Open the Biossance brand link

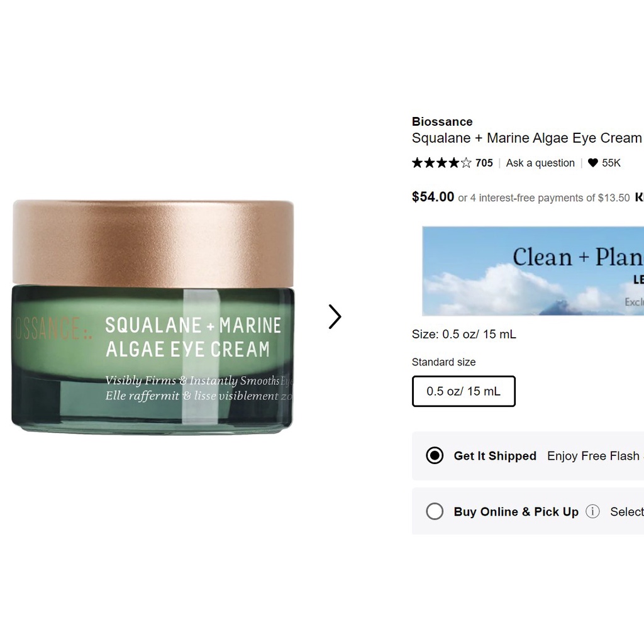(x=442, y=121)
